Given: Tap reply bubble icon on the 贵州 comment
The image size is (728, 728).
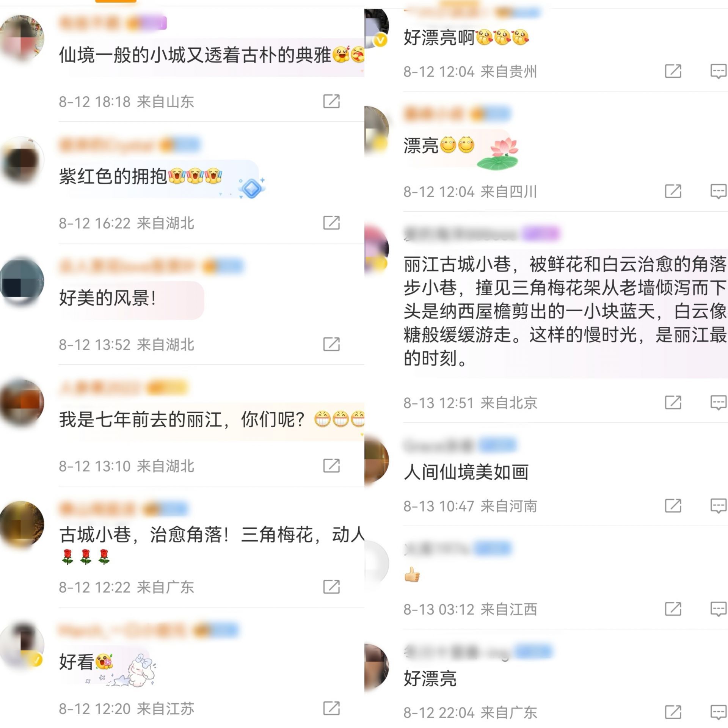Looking at the screenshot, I should pos(718,71).
